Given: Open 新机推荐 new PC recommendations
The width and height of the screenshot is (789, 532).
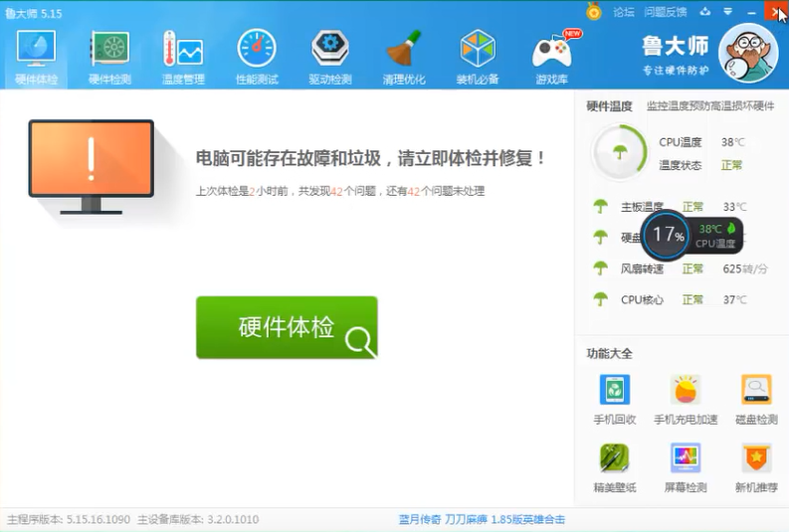Looking at the screenshot, I should [756, 467].
